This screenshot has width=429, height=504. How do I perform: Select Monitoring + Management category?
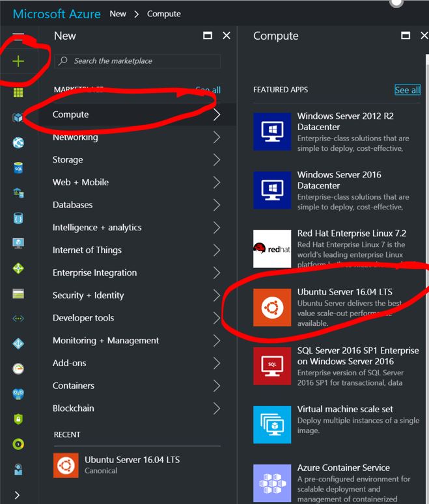pyautogui.click(x=137, y=340)
